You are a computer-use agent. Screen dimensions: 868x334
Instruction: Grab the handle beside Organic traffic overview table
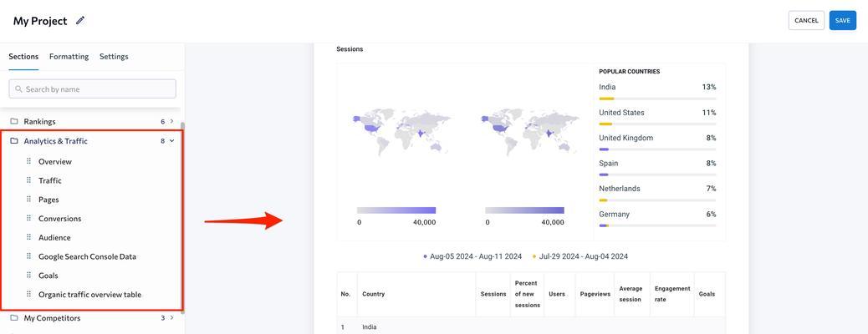pyautogui.click(x=28, y=294)
